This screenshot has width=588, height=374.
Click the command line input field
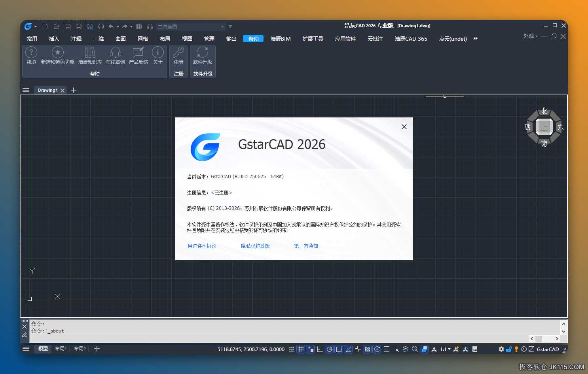(279, 339)
